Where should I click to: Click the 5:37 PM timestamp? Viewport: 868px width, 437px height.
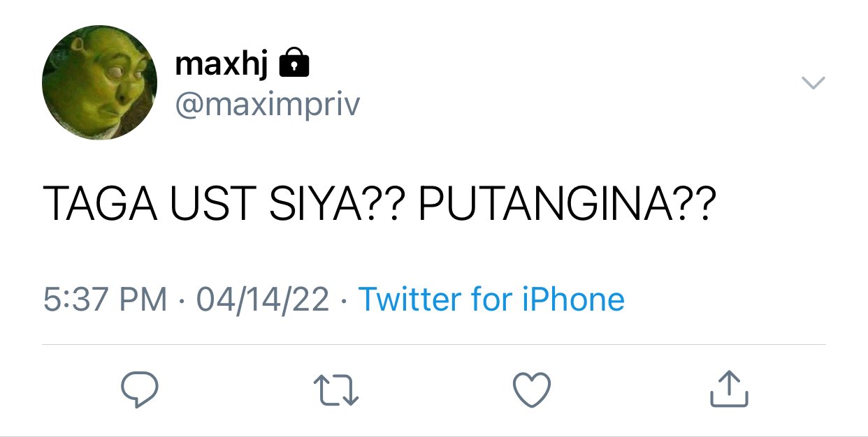pyautogui.click(x=106, y=300)
